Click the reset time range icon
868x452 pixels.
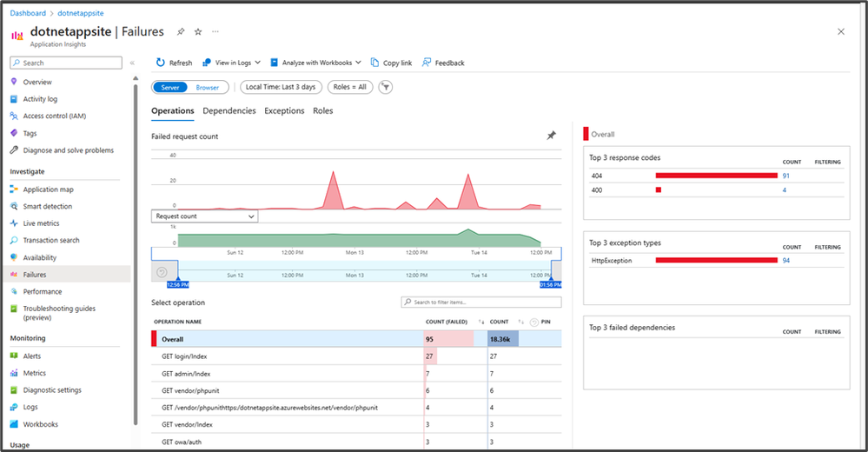[x=162, y=272]
